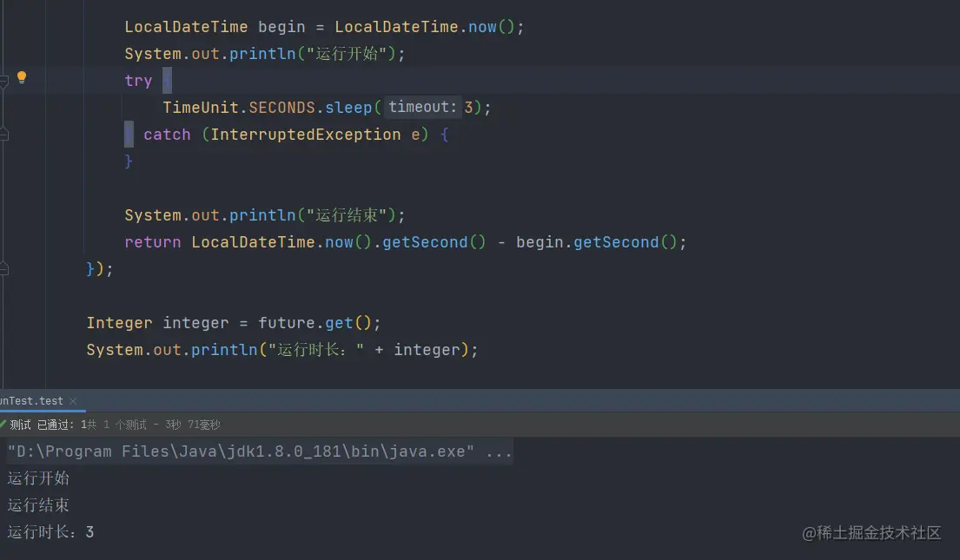Image resolution: width=960 pixels, height=560 pixels.
Task: Click 'LocalDateTime begin' declaration
Action: [215, 27]
